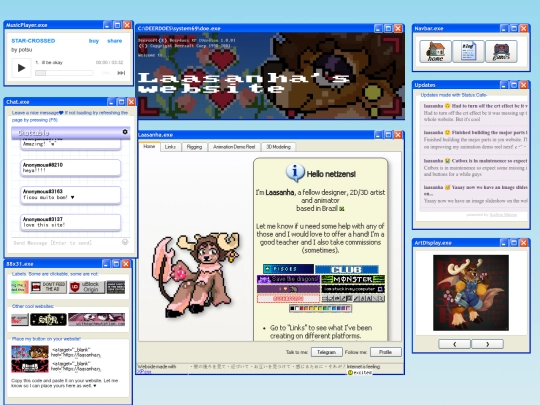Play the track in MusicPlayer.exe
This screenshot has width=540, height=405.
click(x=21, y=68)
